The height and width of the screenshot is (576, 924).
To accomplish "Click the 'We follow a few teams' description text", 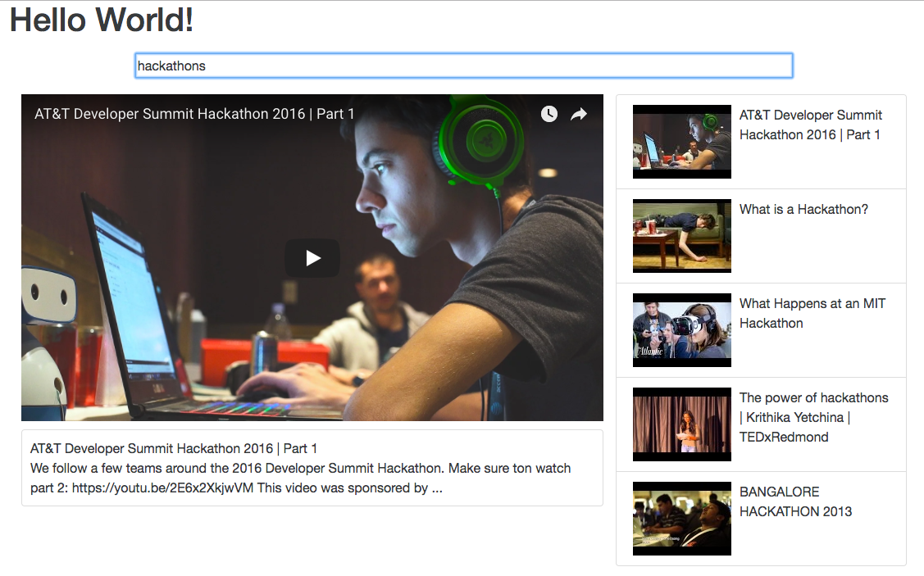I will tap(301, 478).
